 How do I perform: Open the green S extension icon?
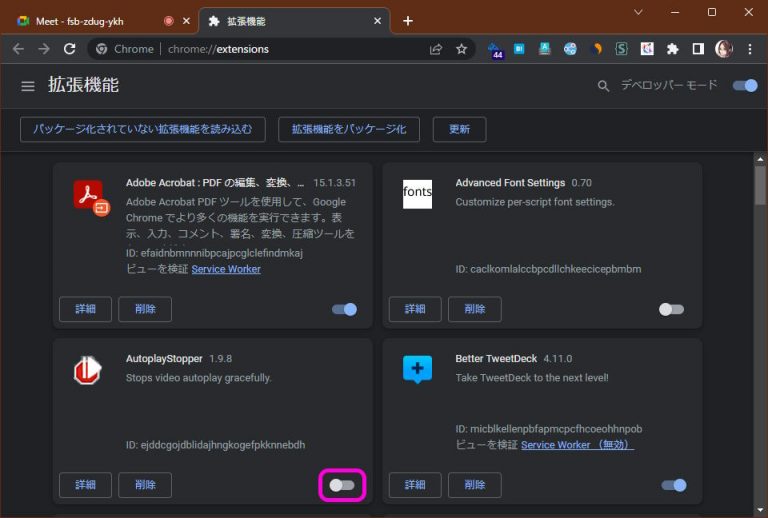(622, 48)
